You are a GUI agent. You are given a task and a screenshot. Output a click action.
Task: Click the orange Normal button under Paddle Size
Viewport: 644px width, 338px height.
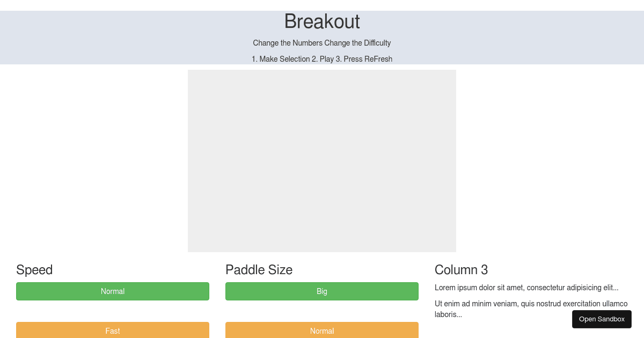tap(322, 330)
